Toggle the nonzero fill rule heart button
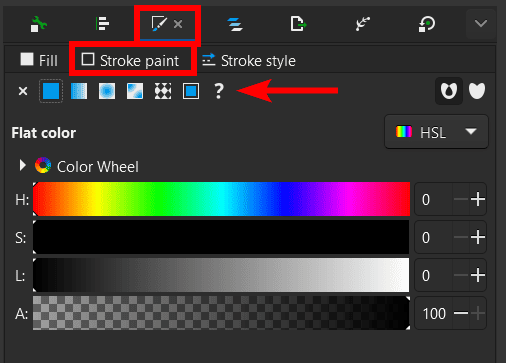This screenshot has height=363, width=506. (x=477, y=91)
